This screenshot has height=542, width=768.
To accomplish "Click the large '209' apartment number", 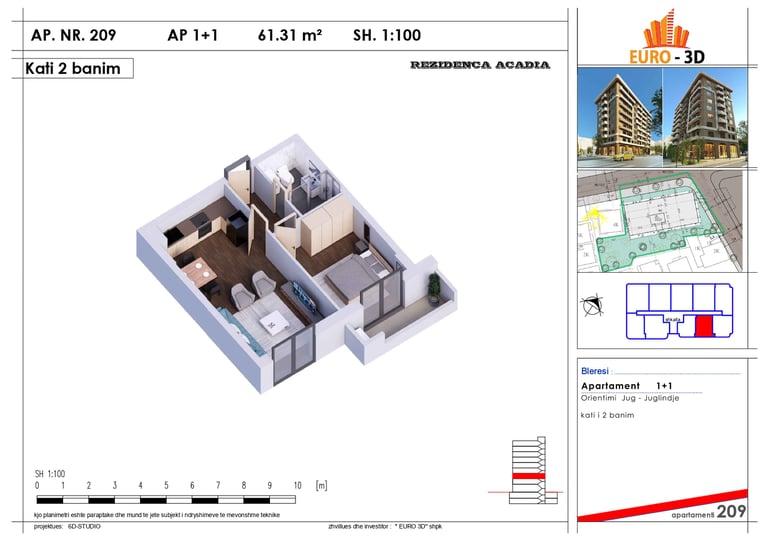I will point(731,511).
